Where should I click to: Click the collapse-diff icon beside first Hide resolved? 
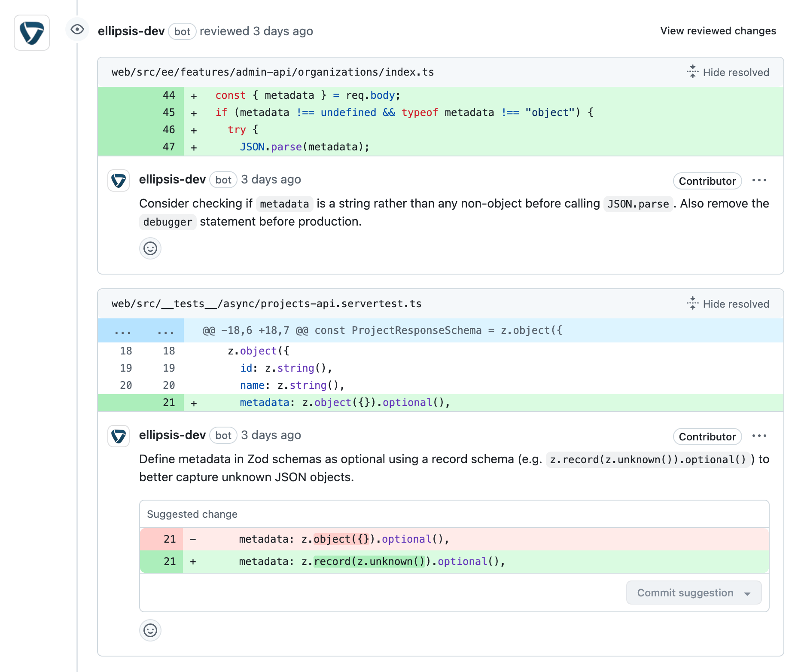point(693,72)
